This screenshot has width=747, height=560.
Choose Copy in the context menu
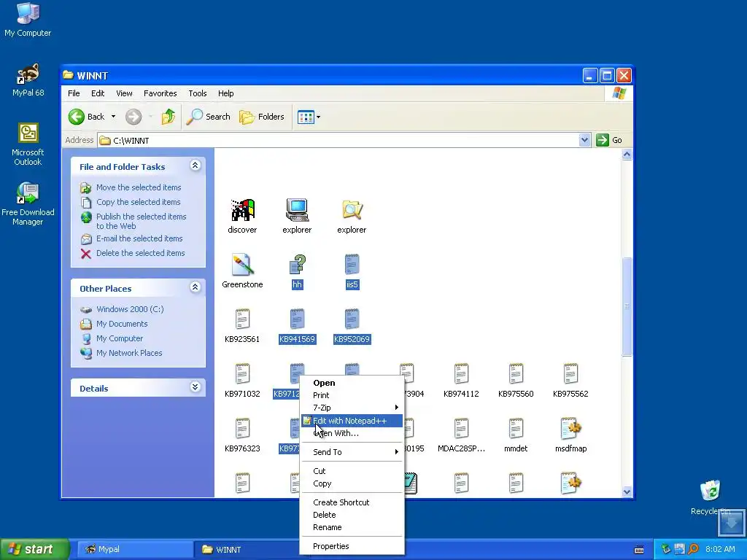click(352, 483)
